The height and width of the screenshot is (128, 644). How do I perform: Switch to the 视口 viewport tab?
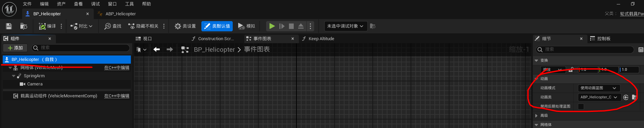point(144,39)
